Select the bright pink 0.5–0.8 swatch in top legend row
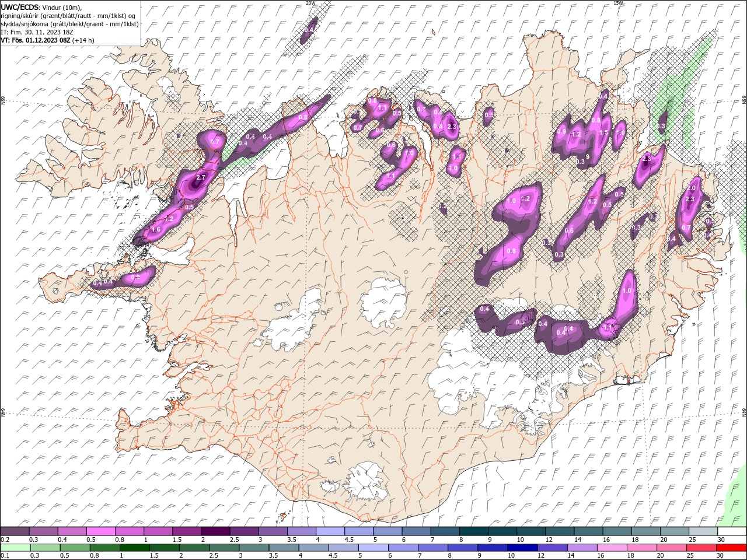Viewport: 747px width, 560px height. pos(100,531)
